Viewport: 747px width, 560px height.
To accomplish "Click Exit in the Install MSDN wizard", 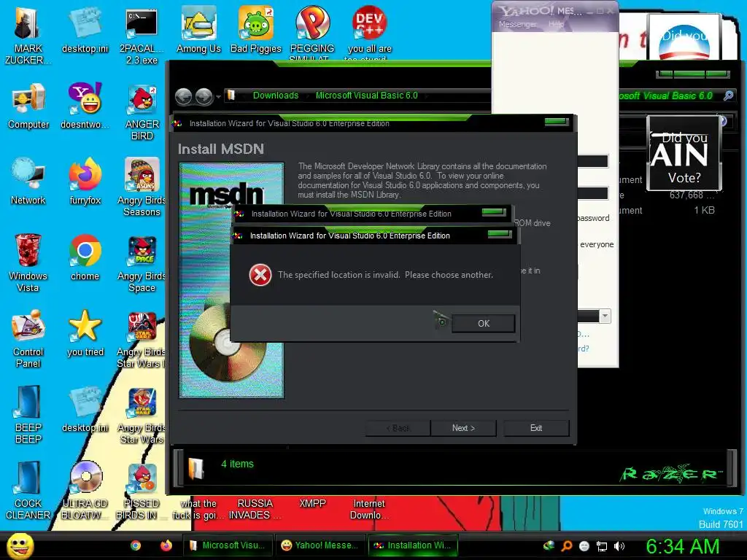I will pos(536,427).
